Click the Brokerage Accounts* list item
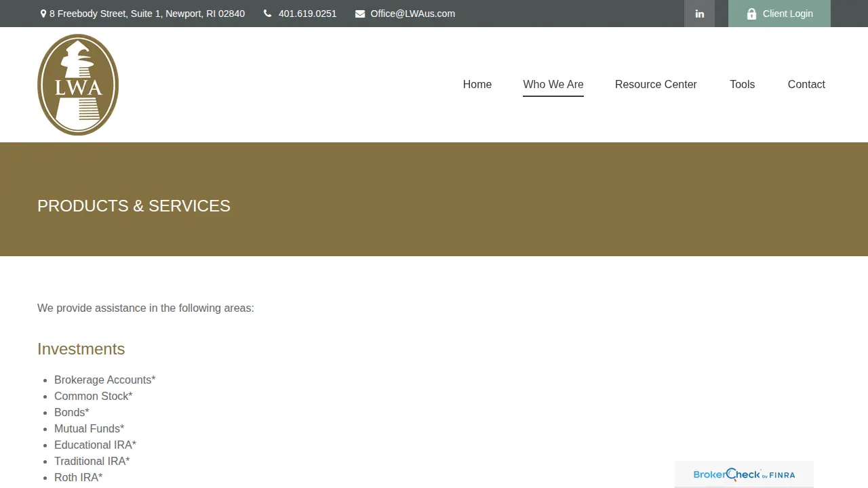This screenshot has width=868, height=488. 105,380
